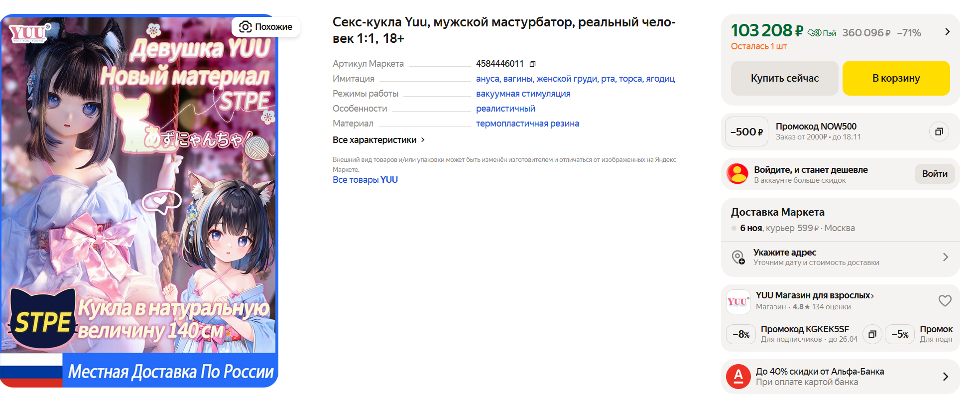Click the YUU shop logo thumbnail
Viewport: 980px width, 394px height.
(738, 302)
